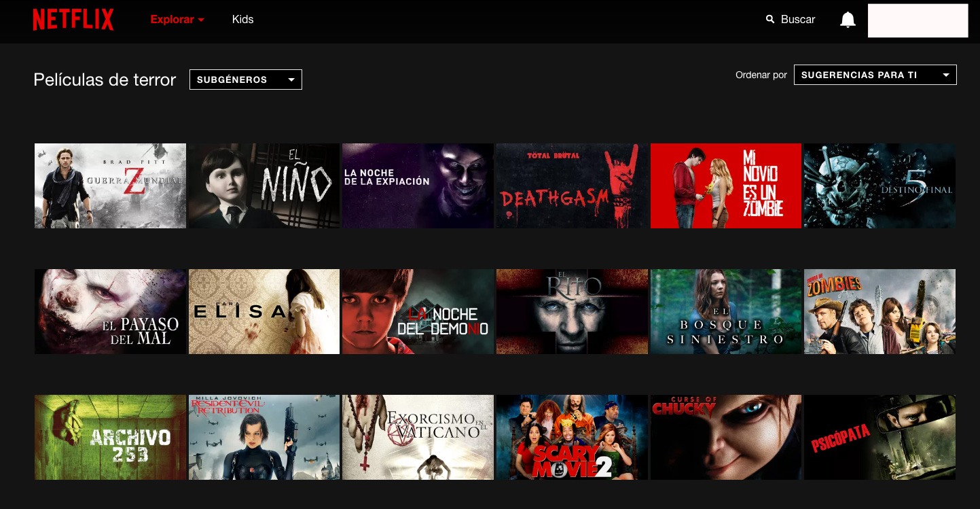This screenshot has height=509, width=980.
Task: Select the Archivo 253 thumbnail
Action: [110, 437]
